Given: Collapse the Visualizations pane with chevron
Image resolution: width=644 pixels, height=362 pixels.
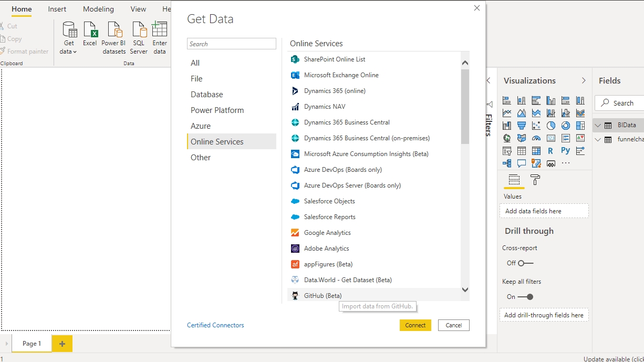Looking at the screenshot, I should [584, 80].
